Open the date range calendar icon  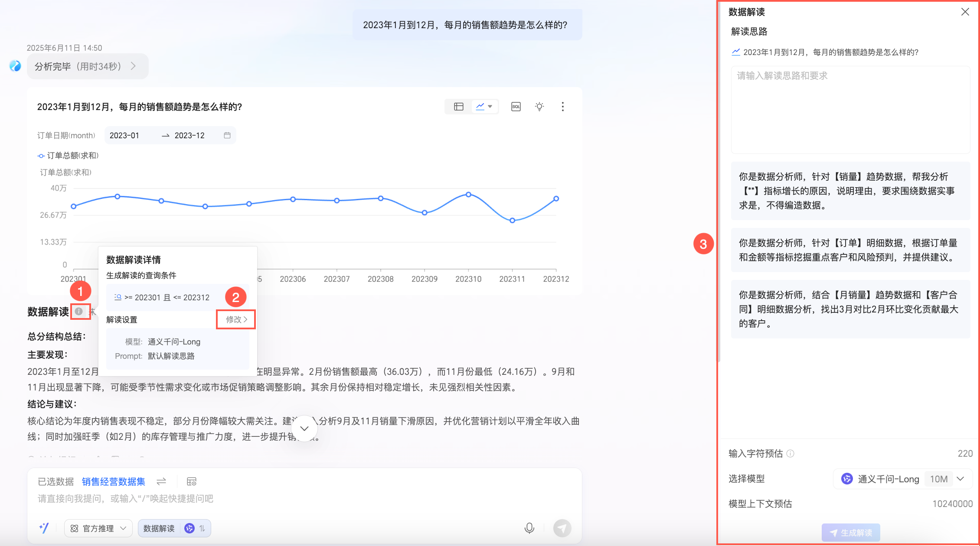[x=227, y=135]
